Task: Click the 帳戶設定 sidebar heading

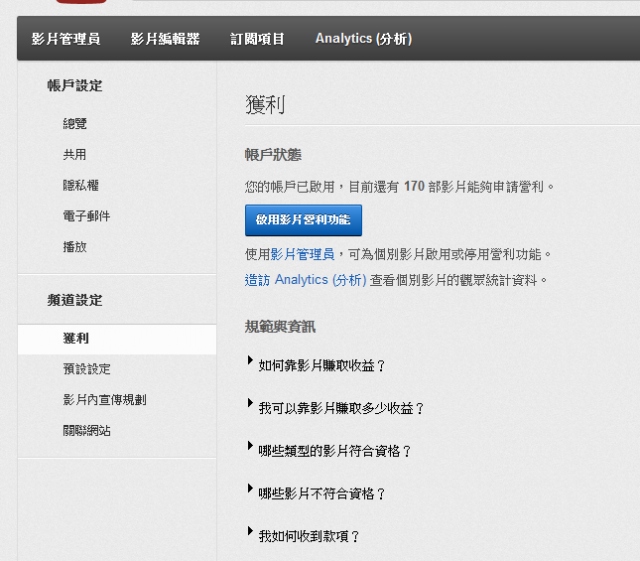Action: (75, 86)
